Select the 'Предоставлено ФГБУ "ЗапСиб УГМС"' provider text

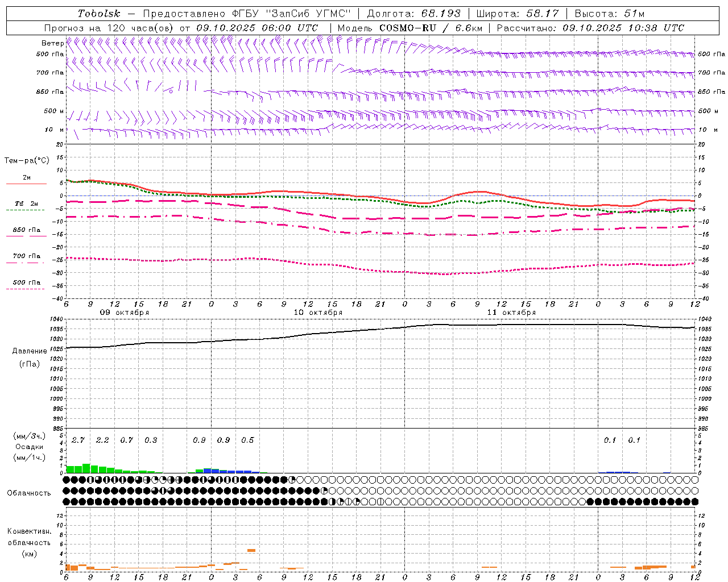tap(247, 14)
